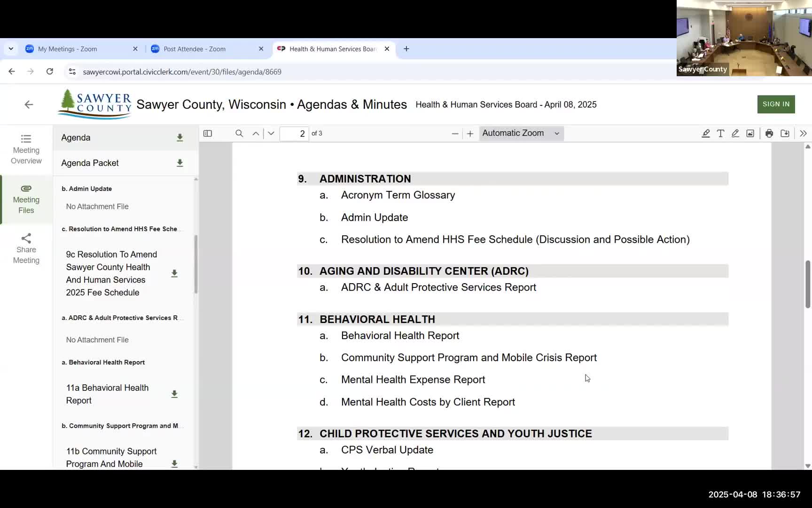The height and width of the screenshot is (508, 812).
Task: Select the Meeting Files section
Action: tap(26, 199)
